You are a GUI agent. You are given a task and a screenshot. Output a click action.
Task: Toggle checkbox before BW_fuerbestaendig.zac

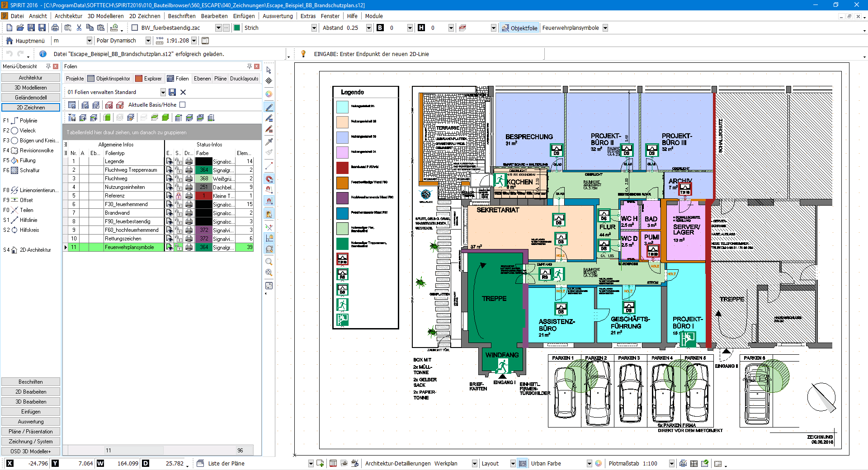pos(135,28)
